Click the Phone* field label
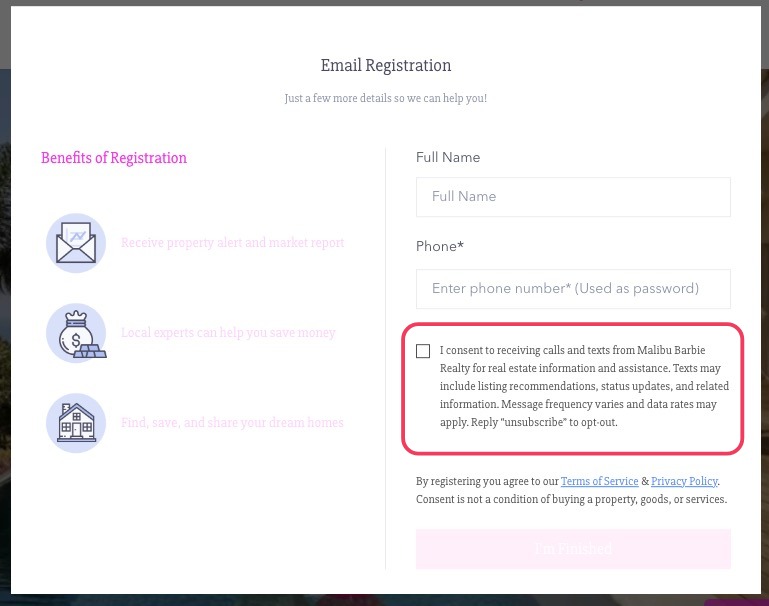The width and height of the screenshot is (769, 606). [439, 246]
